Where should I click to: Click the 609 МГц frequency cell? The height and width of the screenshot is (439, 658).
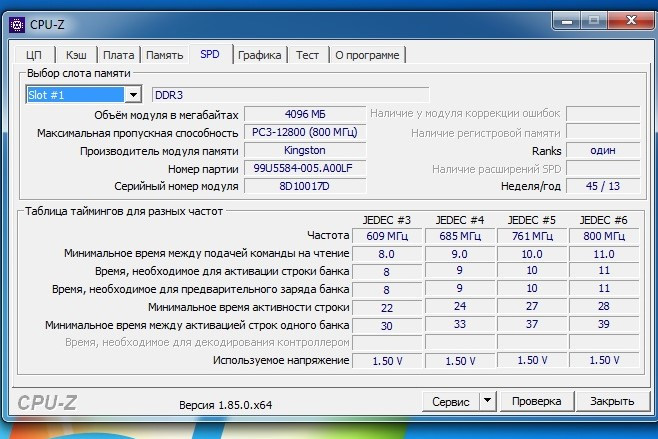tap(387, 236)
